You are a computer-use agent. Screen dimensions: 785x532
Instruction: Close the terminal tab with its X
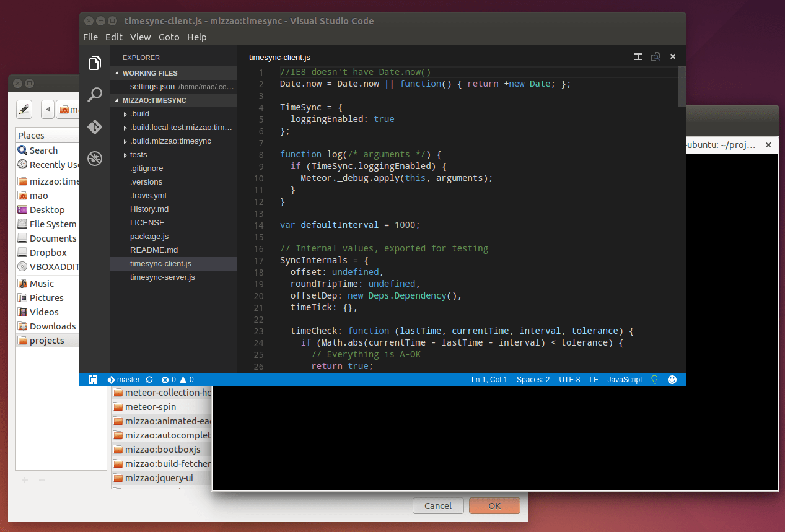(768, 145)
